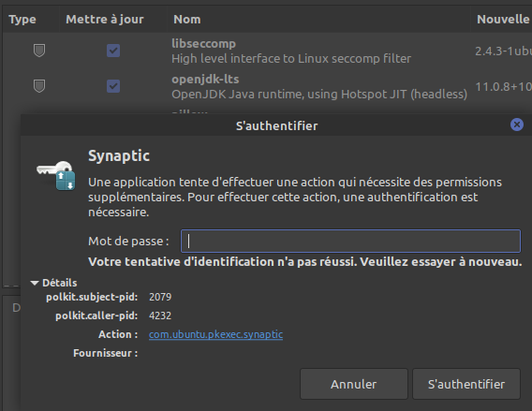Select the openjdk-lts package name

click(205, 79)
